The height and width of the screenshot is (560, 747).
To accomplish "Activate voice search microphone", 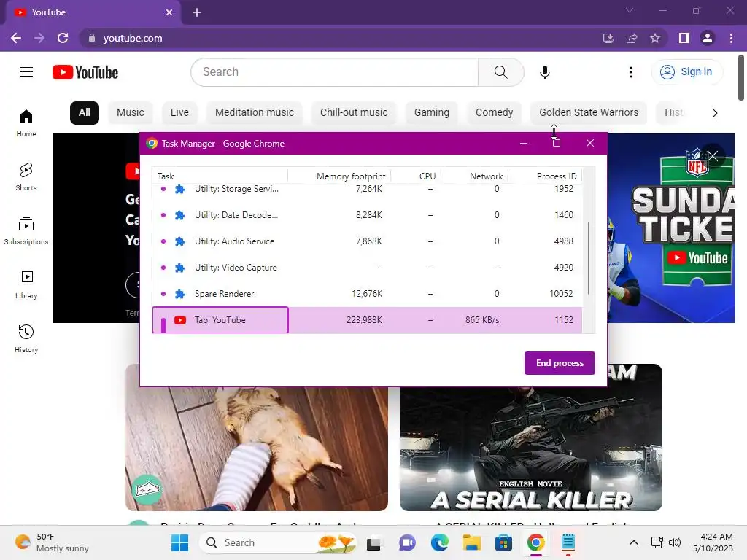I will [544, 72].
